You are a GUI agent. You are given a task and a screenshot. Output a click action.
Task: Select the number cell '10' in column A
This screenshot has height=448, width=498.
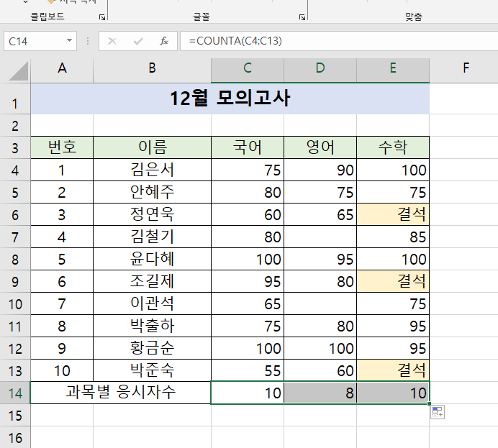[x=62, y=370]
